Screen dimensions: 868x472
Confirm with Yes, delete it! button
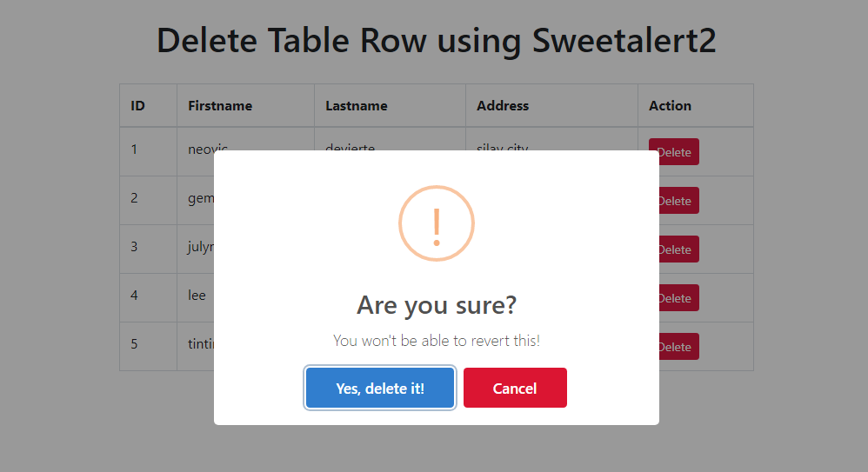(380, 388)
